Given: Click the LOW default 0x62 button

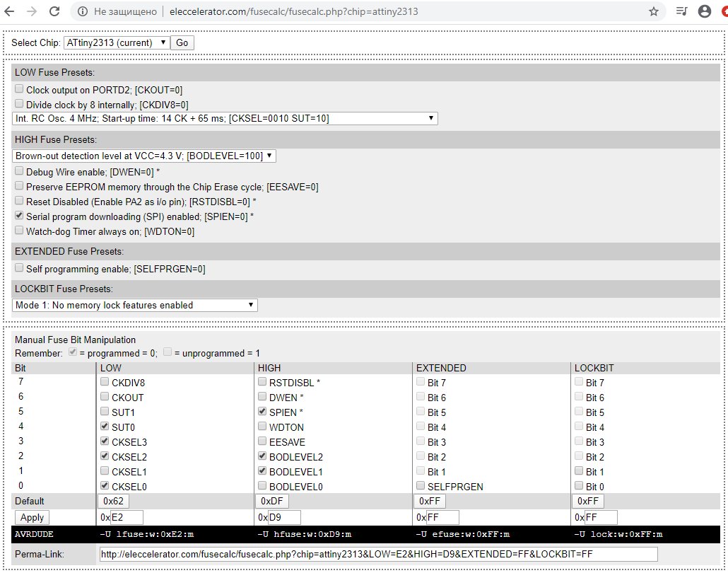Looking at the screenshot, I should (113, 502).
